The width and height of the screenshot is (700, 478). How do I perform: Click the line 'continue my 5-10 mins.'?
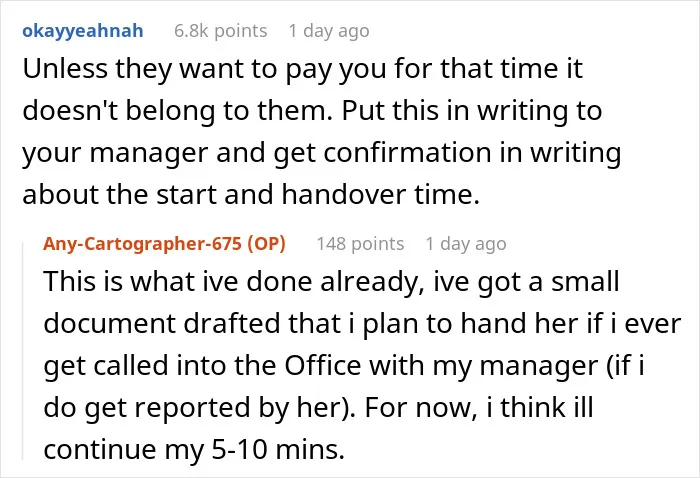[194, 450]
